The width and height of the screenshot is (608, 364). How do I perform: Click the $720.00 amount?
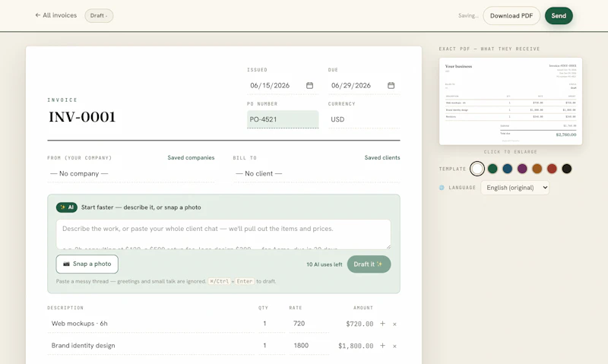point(359,324)
